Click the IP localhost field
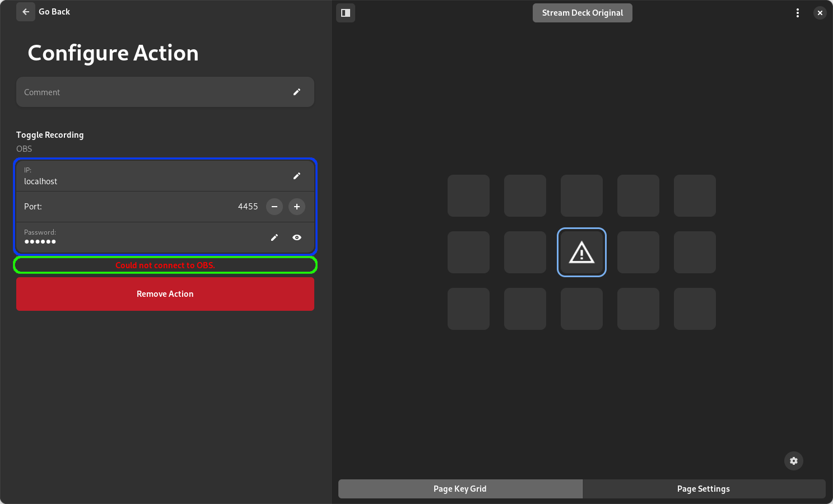Screen dimensions: 833x504 tap(165, 176)
